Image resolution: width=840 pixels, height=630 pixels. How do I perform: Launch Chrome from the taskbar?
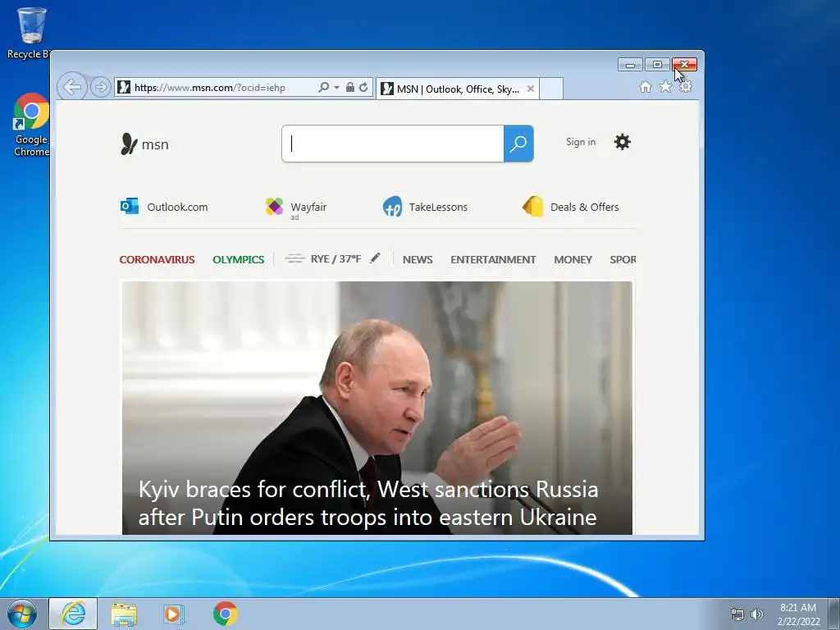(226, 614)
